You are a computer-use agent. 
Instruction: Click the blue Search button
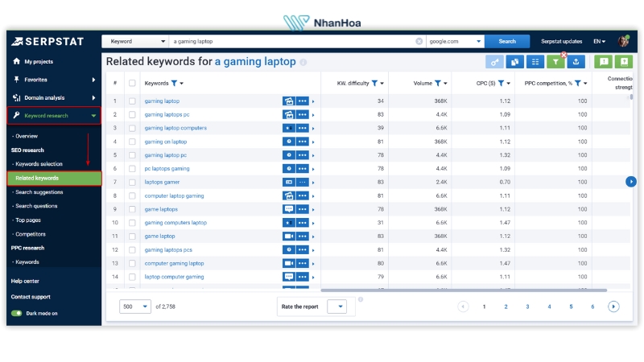507,42
